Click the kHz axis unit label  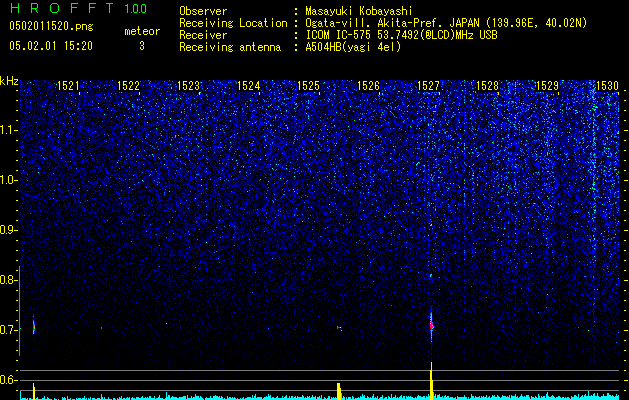point(9,81)
